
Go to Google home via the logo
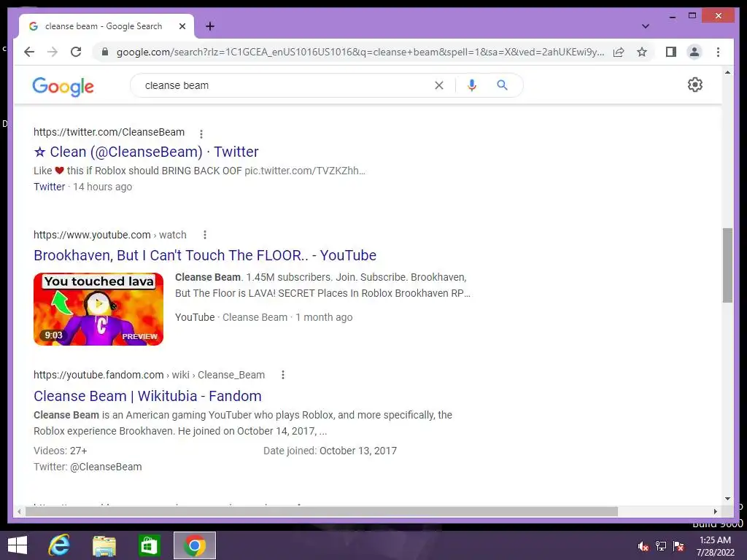(x=63, y=86)
